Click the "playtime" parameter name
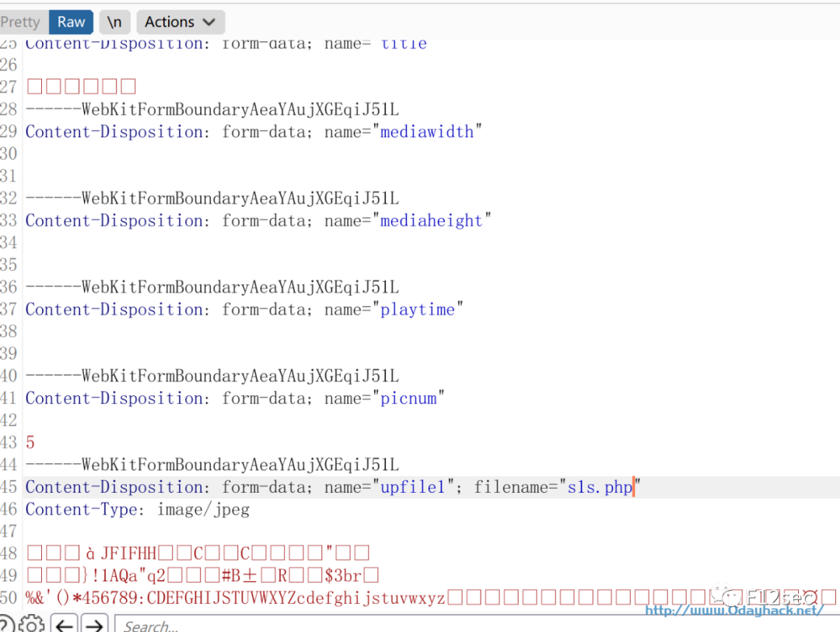 coord(418,309)
